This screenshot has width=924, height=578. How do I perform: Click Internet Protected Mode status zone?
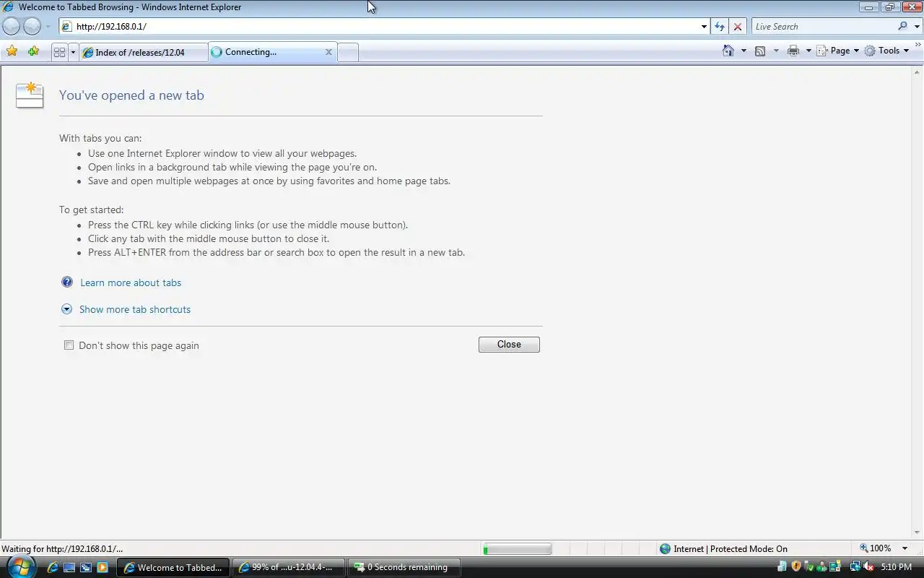pyautogui.click(x=724, y=549)
